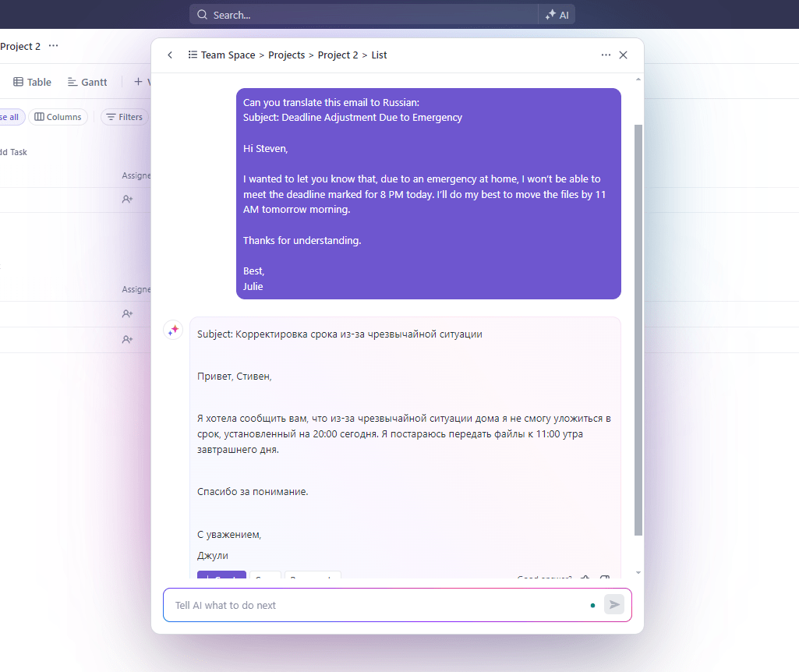Click the columns icon in Columns button

pos(39,117)
